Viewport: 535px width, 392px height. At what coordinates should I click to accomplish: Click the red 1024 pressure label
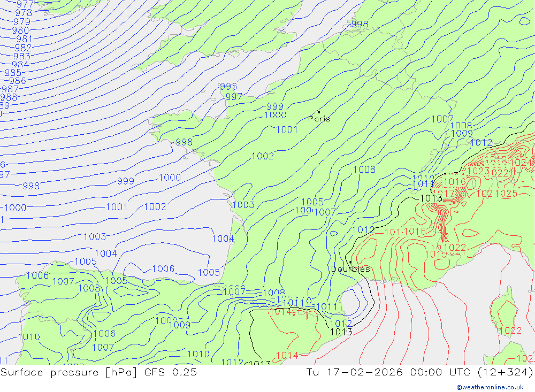521,163
